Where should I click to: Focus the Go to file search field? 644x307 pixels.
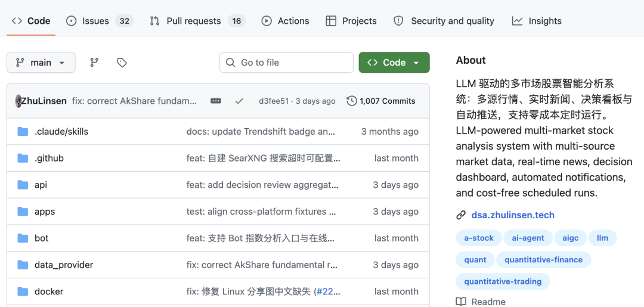[x=286, y=63]
